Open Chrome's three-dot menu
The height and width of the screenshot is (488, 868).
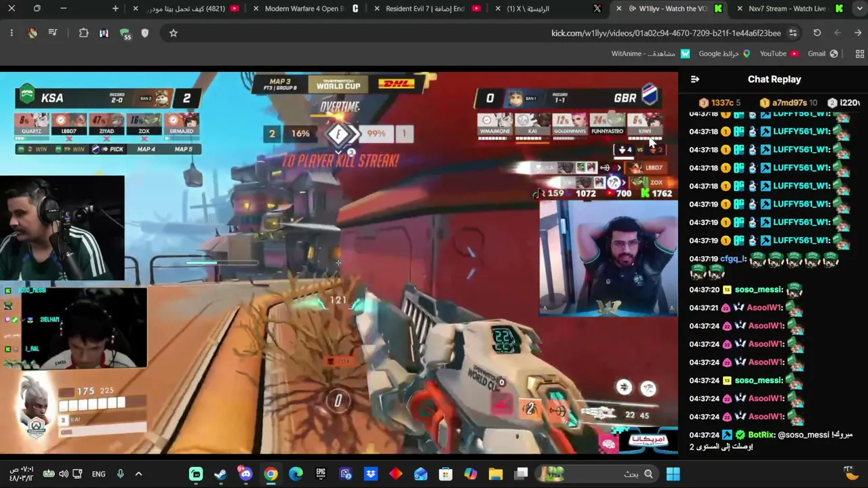point(12,33)
